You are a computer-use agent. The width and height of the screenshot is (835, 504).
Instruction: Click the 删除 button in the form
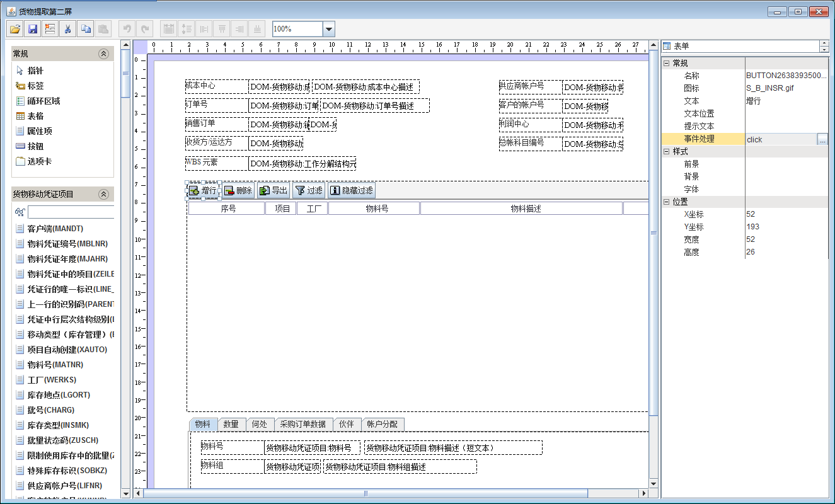[238, 190]
